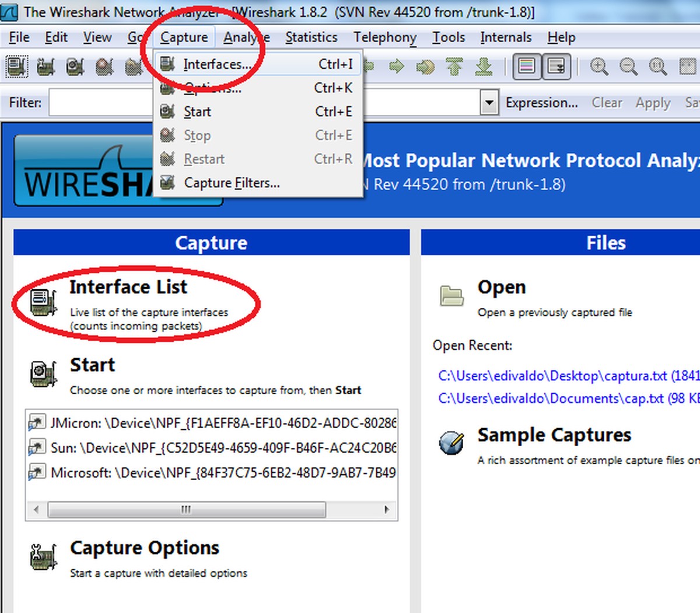Open the Statistics menu

tap(311, 37)
